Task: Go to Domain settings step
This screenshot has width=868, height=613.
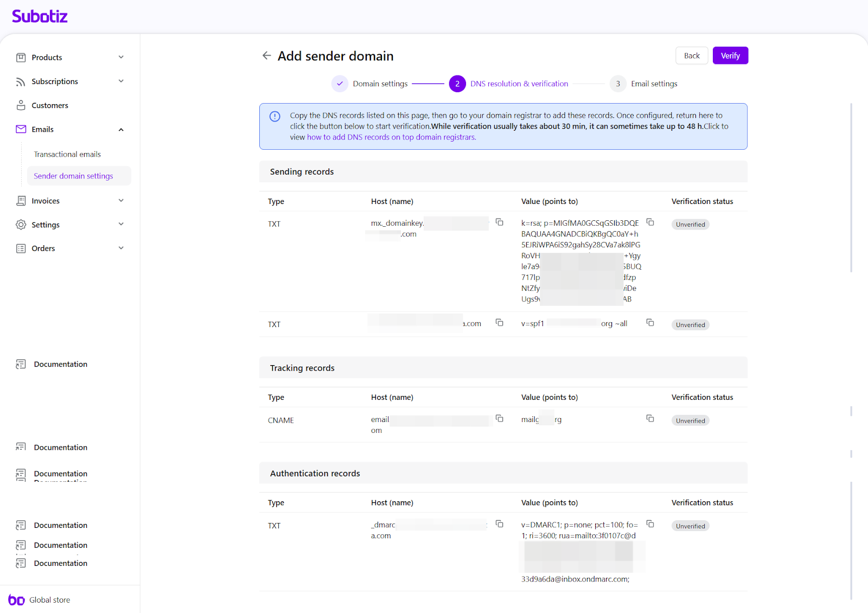Action: [x=379, y=84]
